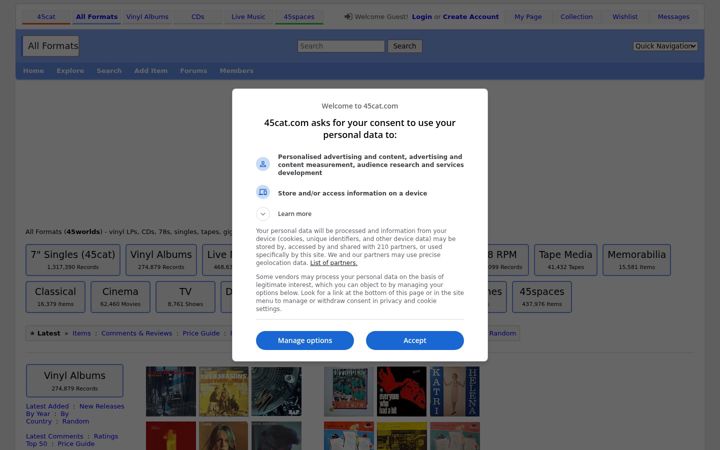Click the device storage icon

[263, 192]
